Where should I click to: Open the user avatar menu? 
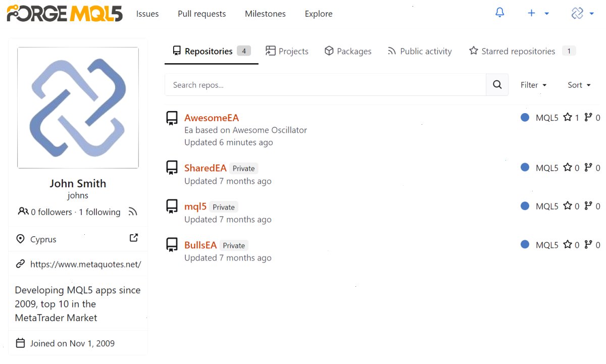pyautogui.click(x=582, y=14)
